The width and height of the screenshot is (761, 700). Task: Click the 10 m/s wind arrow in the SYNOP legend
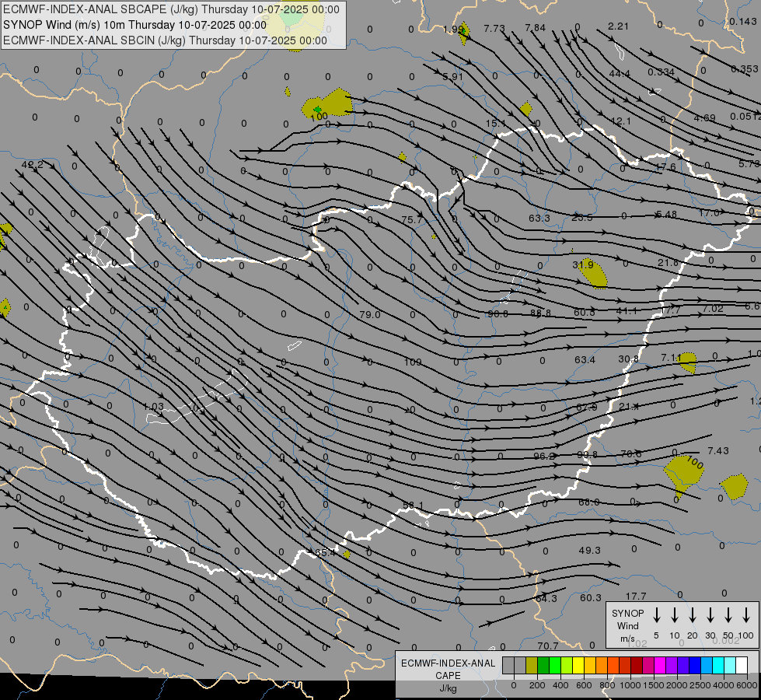[674, 615]
